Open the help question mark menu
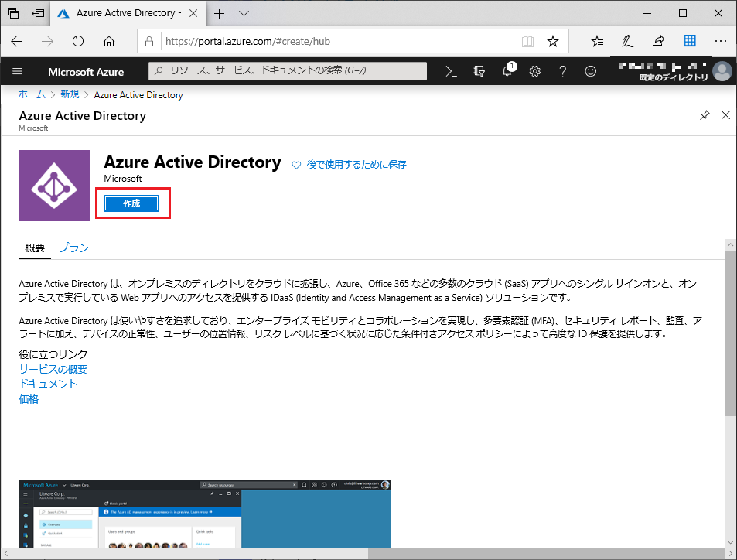 point(563,71)
